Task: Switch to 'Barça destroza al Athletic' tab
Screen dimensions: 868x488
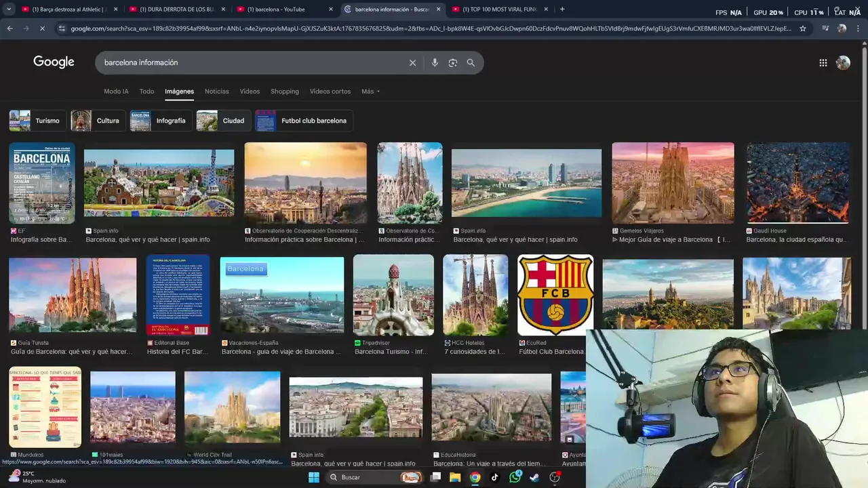Action: (x=69, y=9)
